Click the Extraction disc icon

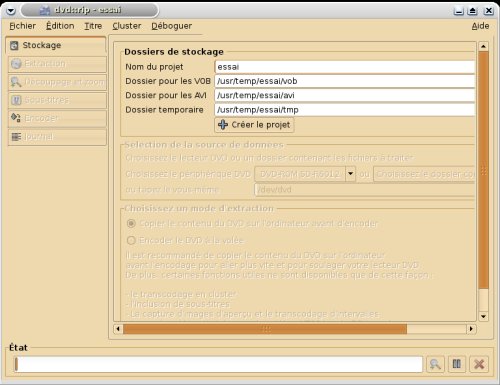pyautogui.click(x=16, y=64)
